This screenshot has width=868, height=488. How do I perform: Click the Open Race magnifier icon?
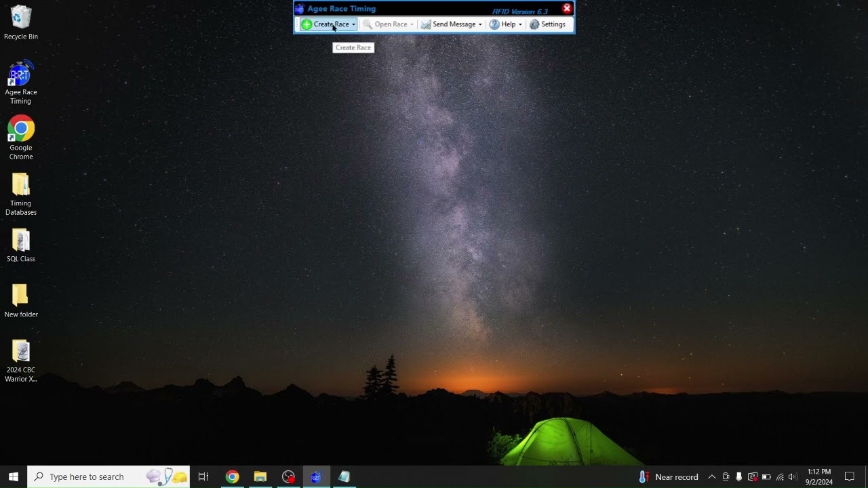pos(368,24)
